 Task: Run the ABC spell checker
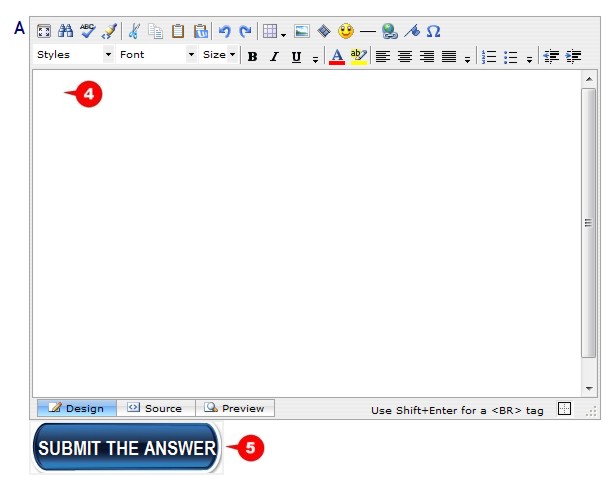[87, 31]
